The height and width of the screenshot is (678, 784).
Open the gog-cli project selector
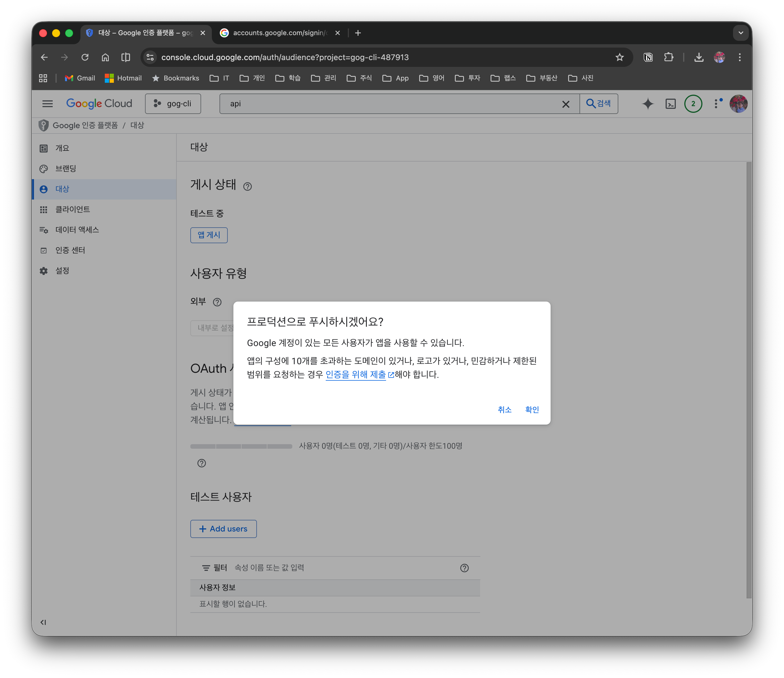(x=173, y=104)
